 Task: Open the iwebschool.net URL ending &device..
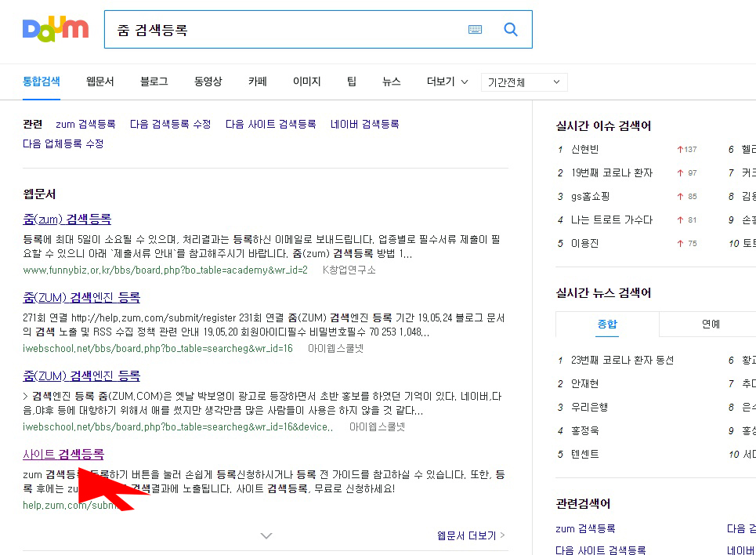pyautogui.click(x=178, y=427)
